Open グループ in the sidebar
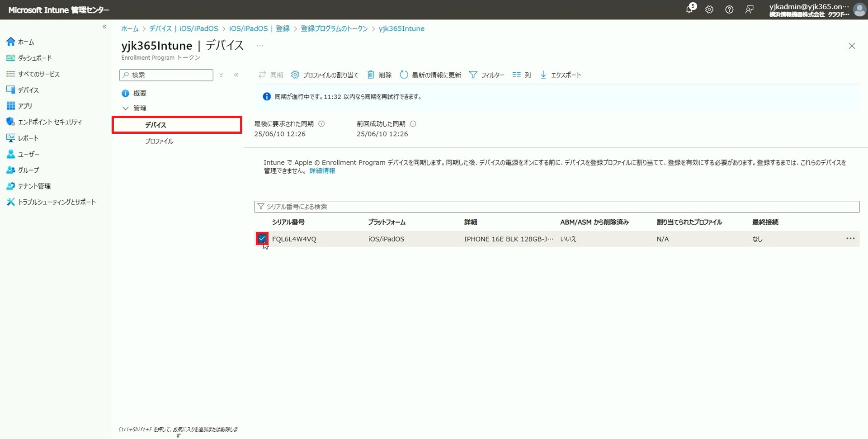868x439 pixels. [x=23, y=170]
